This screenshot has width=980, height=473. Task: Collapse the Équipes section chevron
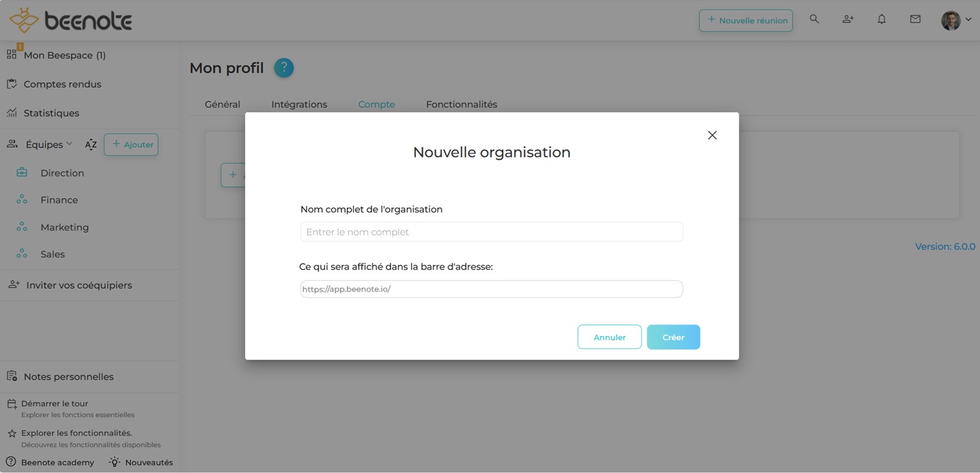point(69,144)
